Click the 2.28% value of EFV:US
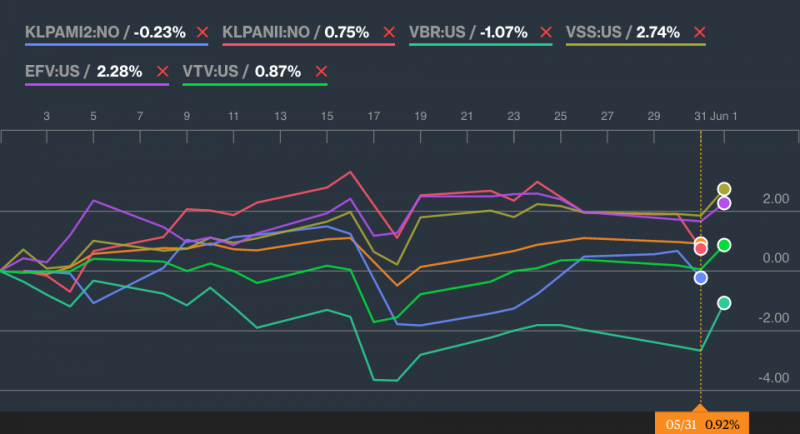Image resolution: width=800 pixels, height=434 pixels. coord(119,71)
